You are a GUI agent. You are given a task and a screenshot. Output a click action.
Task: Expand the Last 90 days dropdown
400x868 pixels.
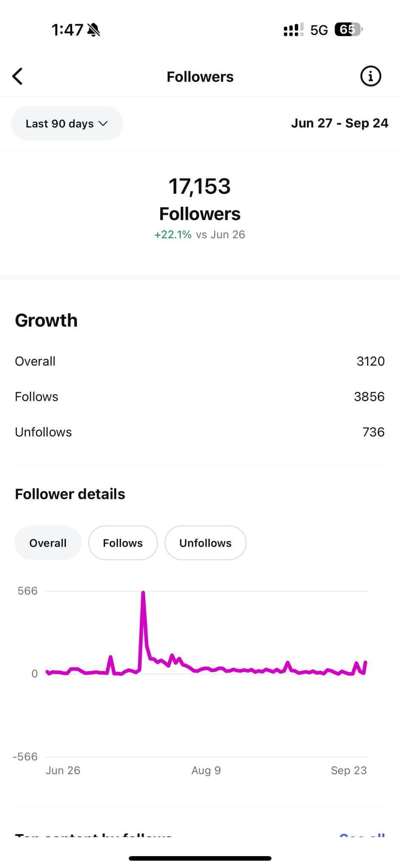(67, 123)
